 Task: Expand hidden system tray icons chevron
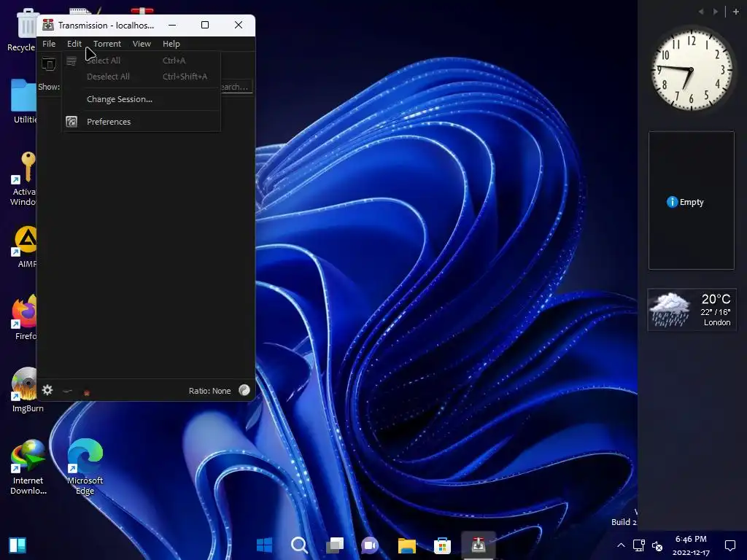pos(621,545)
